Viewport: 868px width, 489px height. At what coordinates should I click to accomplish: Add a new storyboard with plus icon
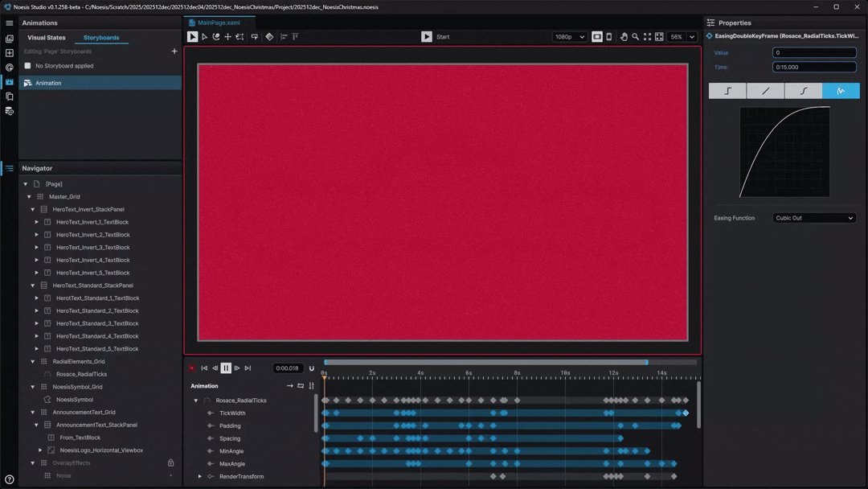tap(174, 51)
